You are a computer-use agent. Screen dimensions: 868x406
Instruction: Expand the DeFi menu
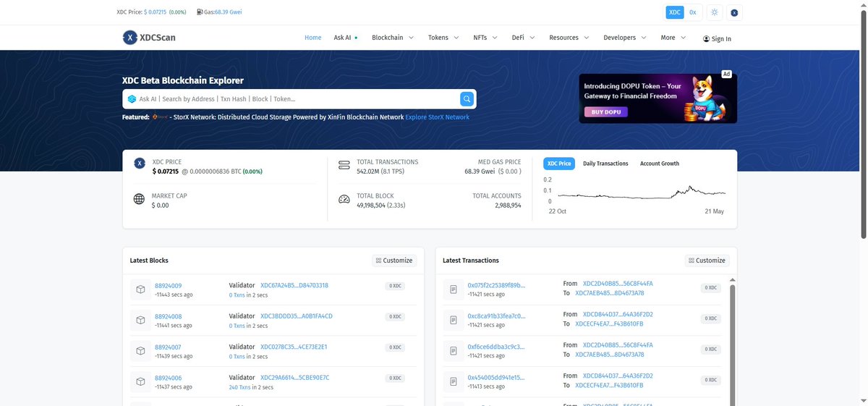(523, 38)
